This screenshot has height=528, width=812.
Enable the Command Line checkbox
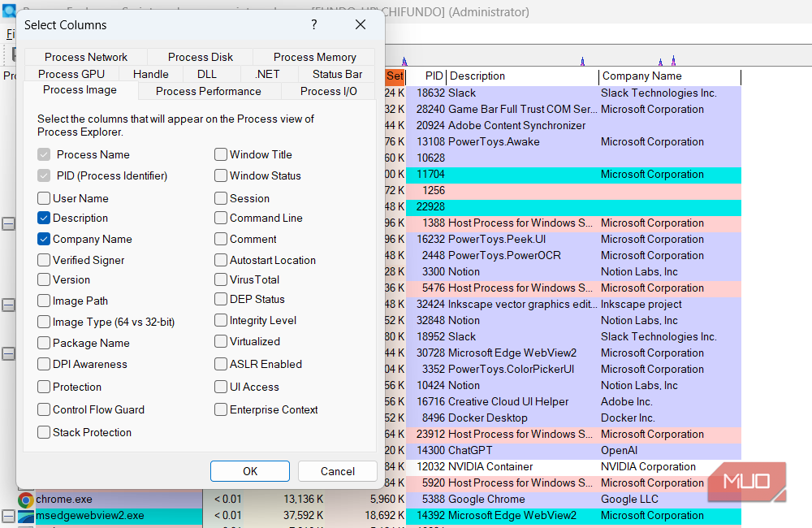[x=221, y=219]
